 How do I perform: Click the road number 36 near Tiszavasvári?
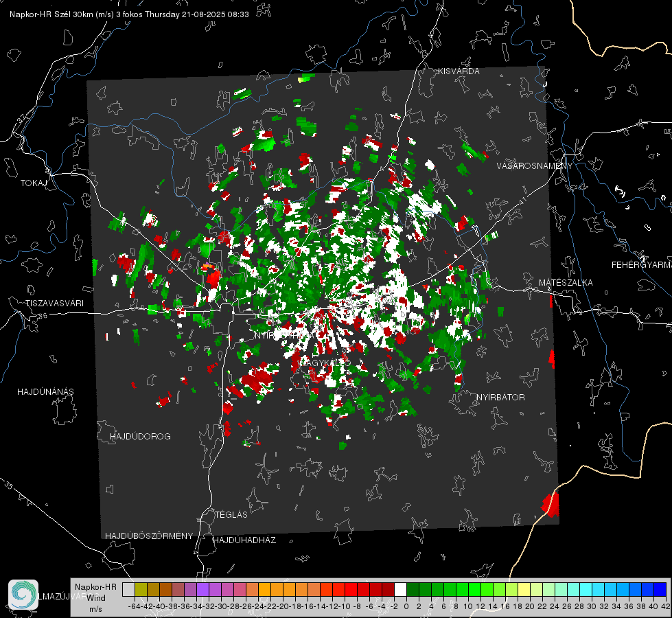click(43, 316)
